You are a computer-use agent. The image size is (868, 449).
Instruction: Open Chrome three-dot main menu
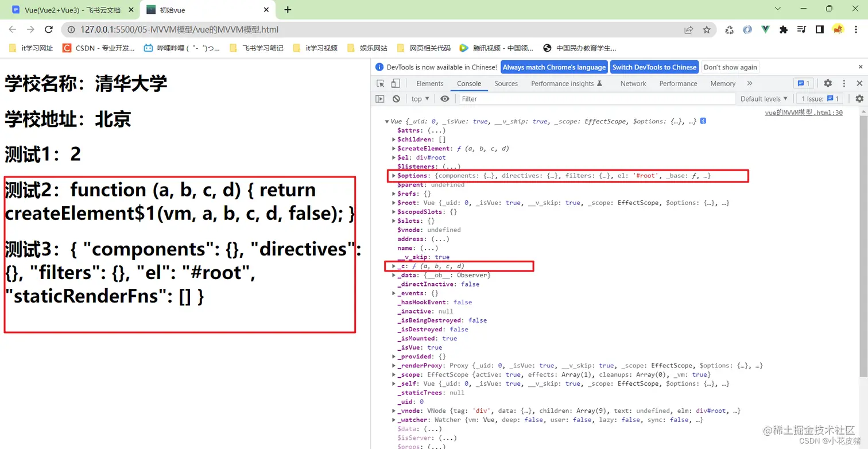tap(856, 29)
